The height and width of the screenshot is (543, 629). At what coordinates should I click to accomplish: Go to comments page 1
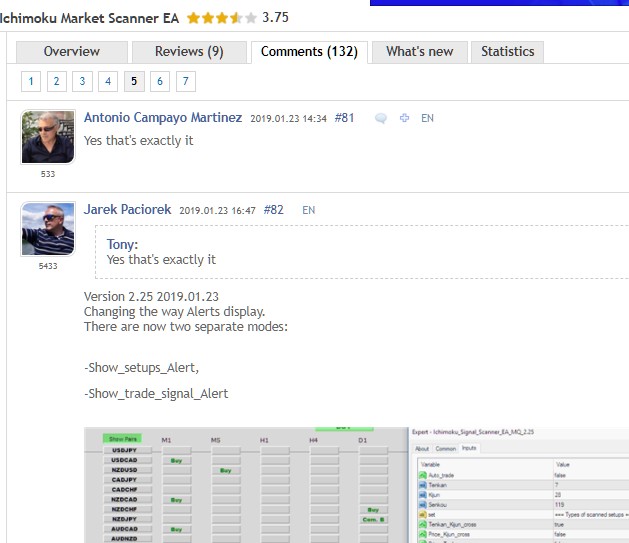(x=31, y=81)
